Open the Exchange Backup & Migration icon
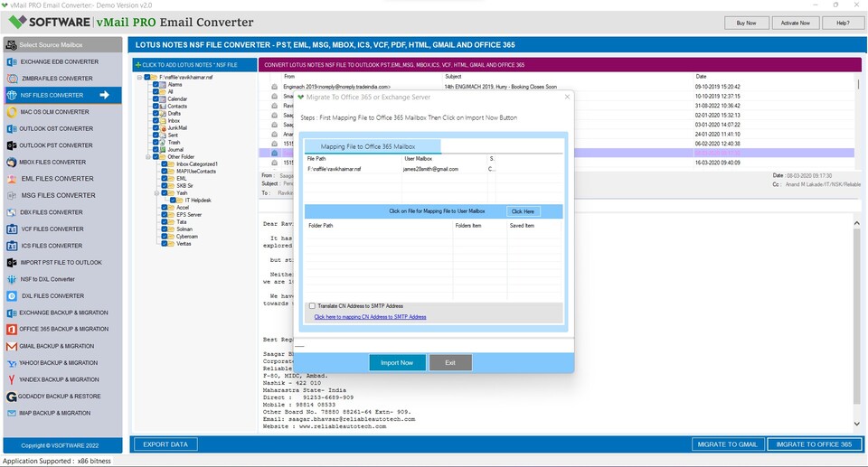This screenshot has width=868, height=467. click(x=12, y=313)
